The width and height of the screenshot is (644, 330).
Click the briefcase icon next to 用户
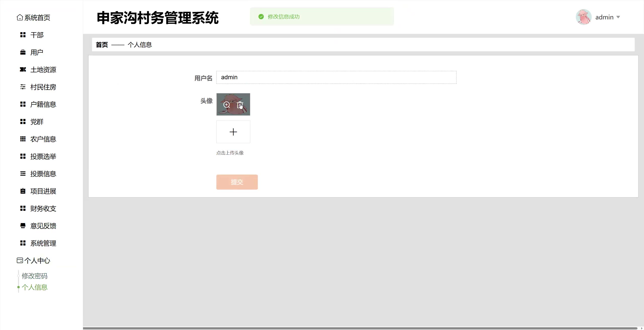pos(23,52)
